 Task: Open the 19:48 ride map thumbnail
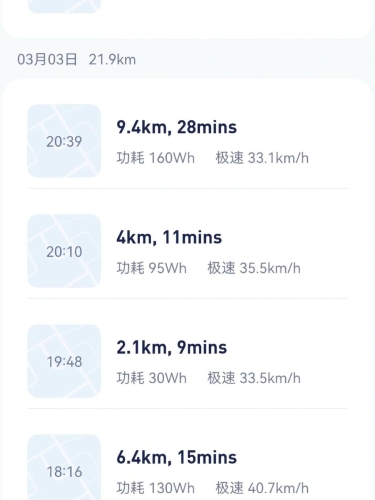point(64,361)
